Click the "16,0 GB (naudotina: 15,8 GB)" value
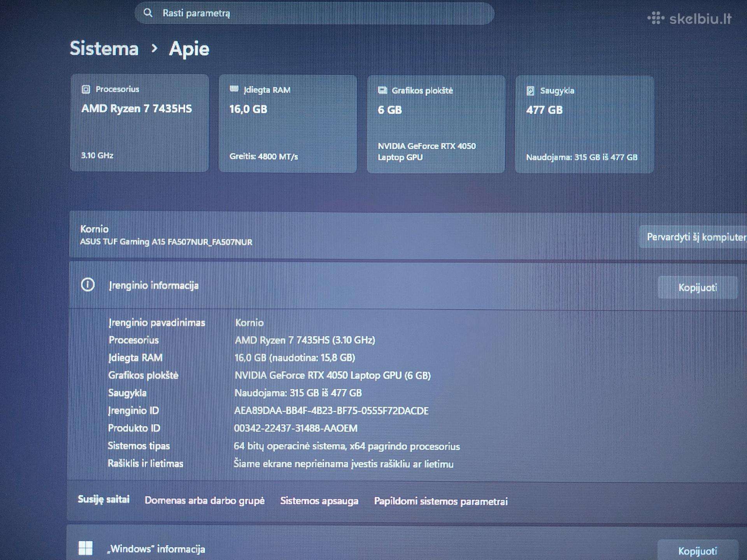Screen dimensions: 747x560 [295, 357]
